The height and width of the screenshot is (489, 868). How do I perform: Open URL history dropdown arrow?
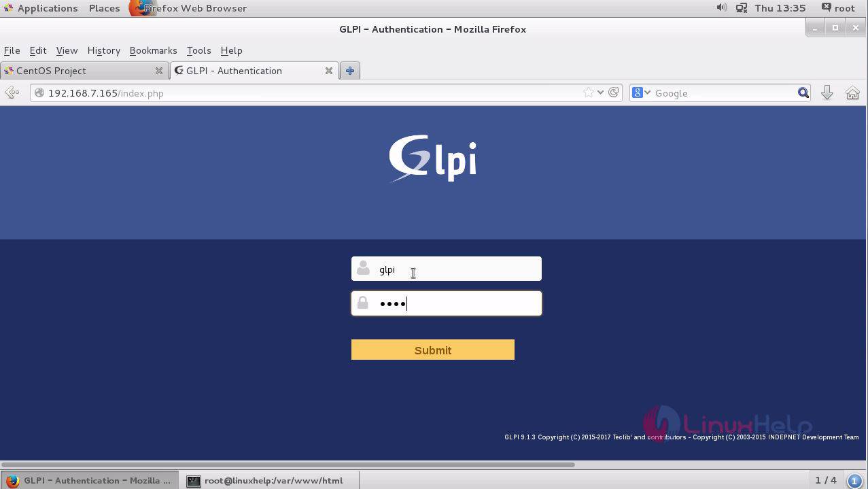point(600,93)
